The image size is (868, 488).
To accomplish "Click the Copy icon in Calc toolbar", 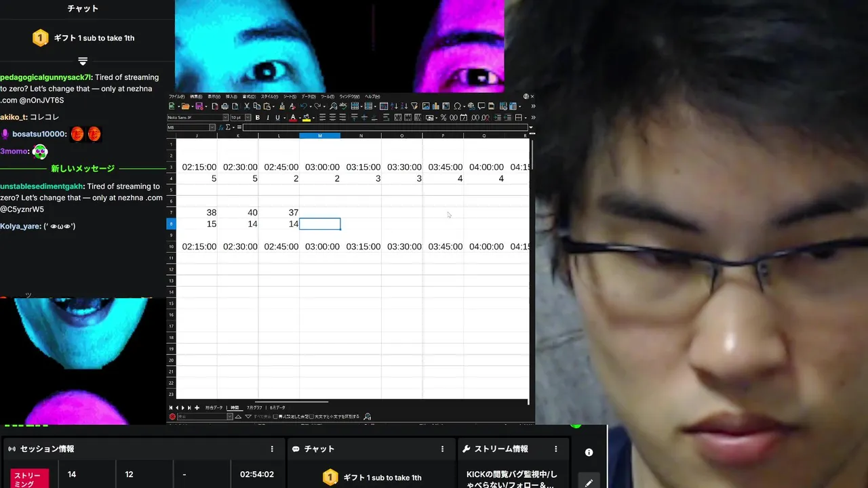I will 257,106.
